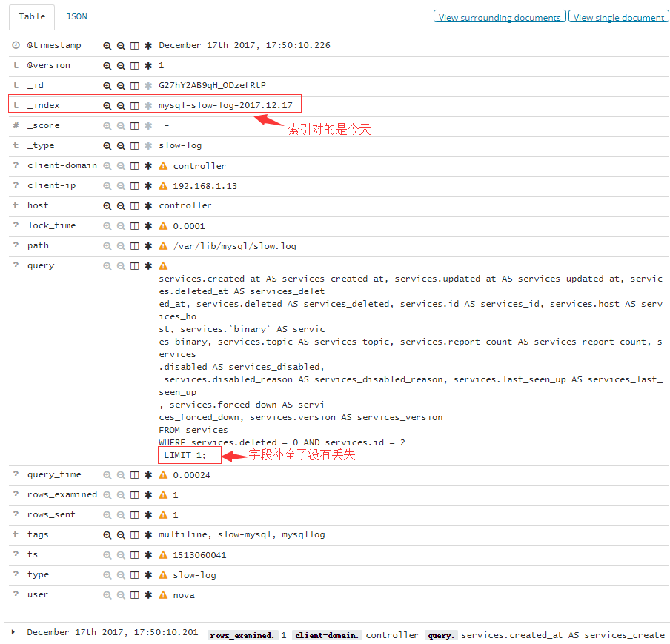
Task: Click the exists-filter asterisk in the user row
Action: pyautogui.click(x=148, y=595)
